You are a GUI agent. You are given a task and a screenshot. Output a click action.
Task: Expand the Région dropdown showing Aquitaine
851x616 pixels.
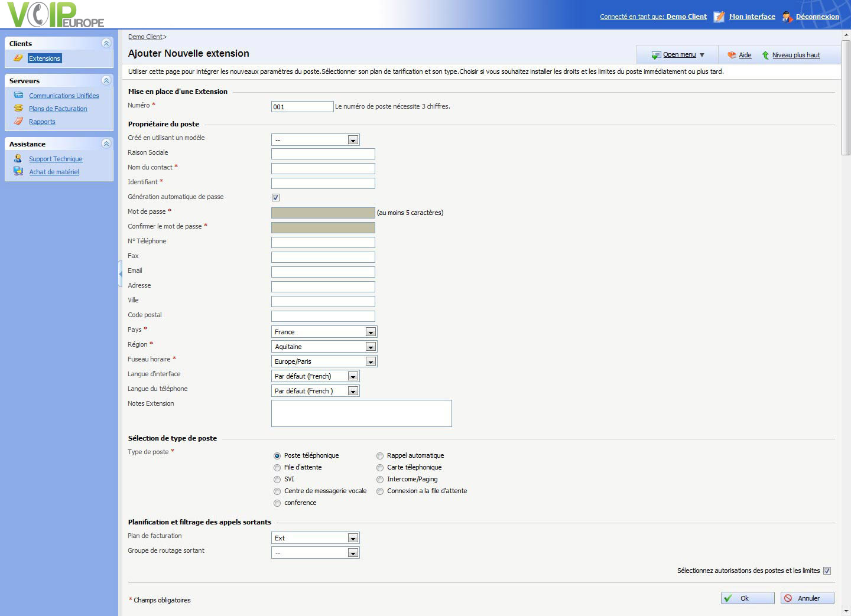(x=324, y=347)
